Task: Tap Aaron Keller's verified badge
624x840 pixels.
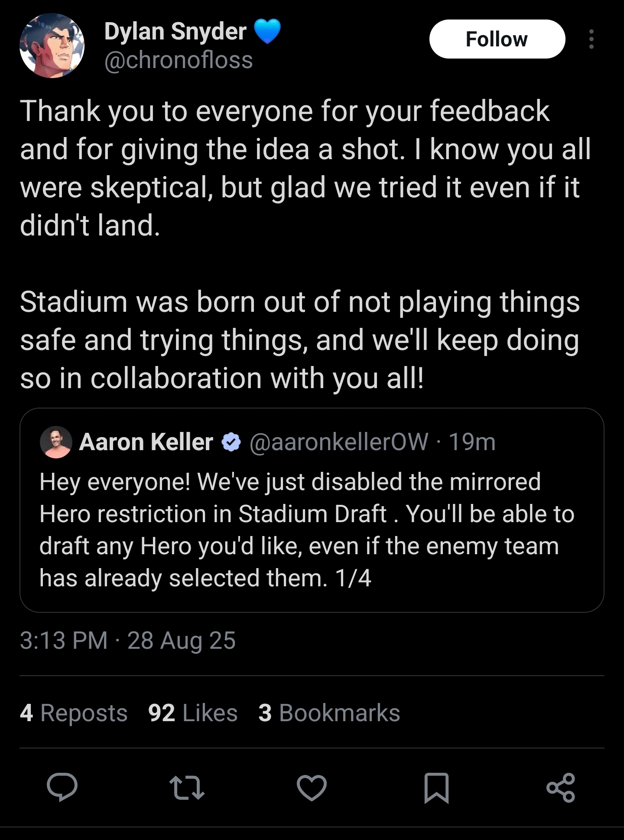Action: tap(231, 442)
